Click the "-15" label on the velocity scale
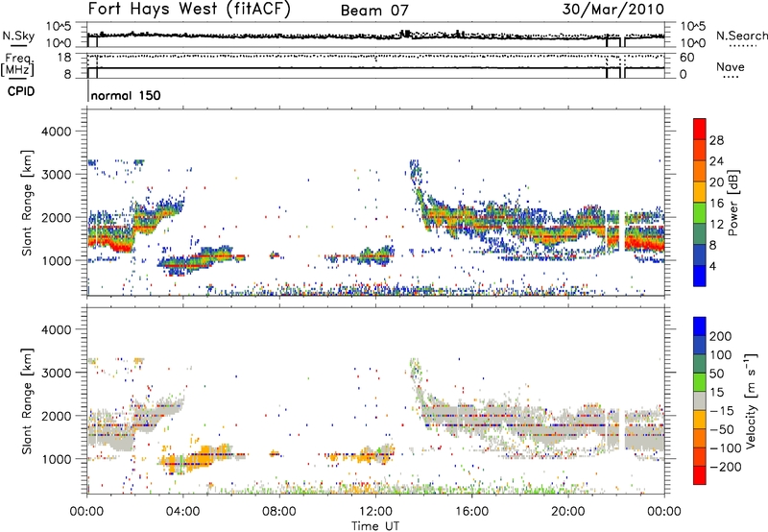This screenshot has height=532, width=768. click(x=721, y=411)
